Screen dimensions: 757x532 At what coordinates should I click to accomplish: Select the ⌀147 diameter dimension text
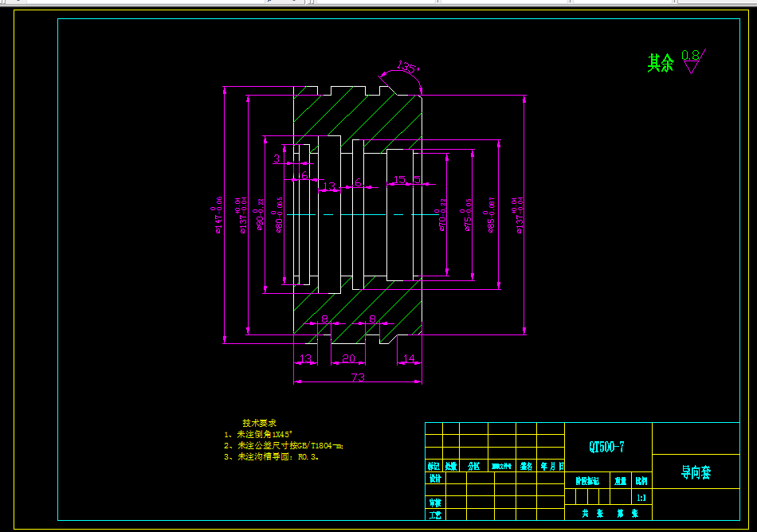[x=216, y=215]
